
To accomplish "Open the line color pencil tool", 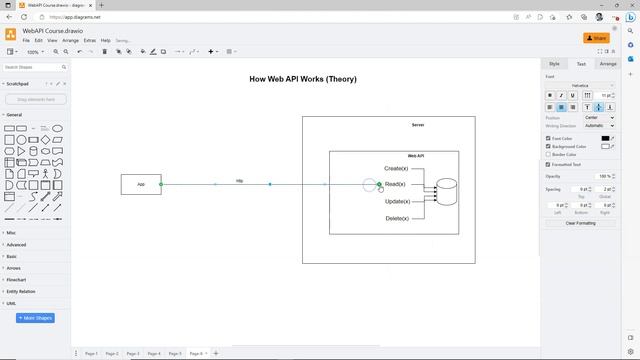I will click(153, 52).
